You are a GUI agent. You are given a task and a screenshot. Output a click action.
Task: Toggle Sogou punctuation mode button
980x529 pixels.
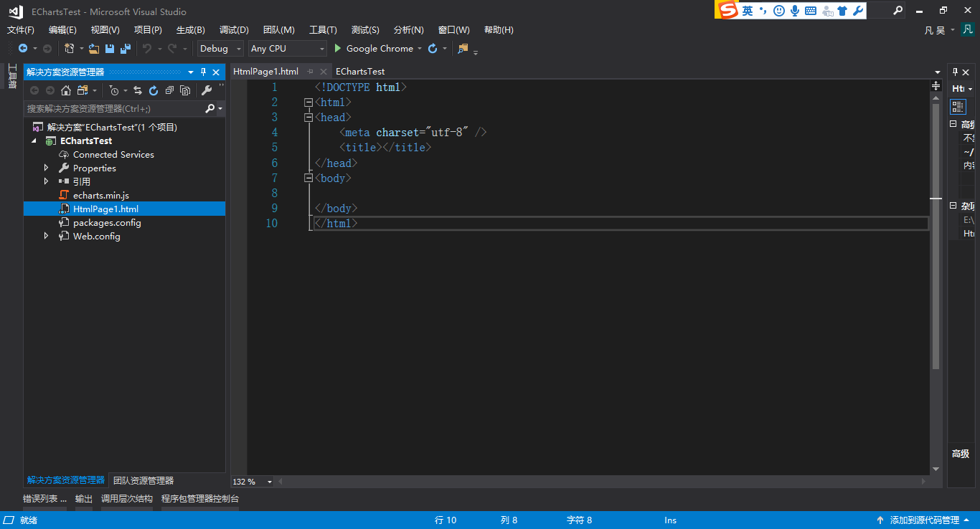pyautogui.click(x=763, y=11)
